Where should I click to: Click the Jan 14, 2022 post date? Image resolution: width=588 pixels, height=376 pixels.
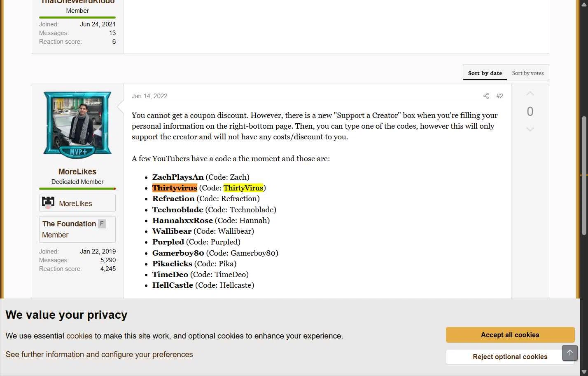pos(149,96)
